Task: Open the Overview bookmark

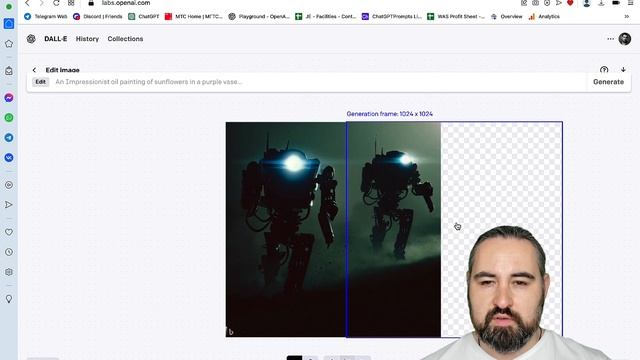Action: point(507,17)
